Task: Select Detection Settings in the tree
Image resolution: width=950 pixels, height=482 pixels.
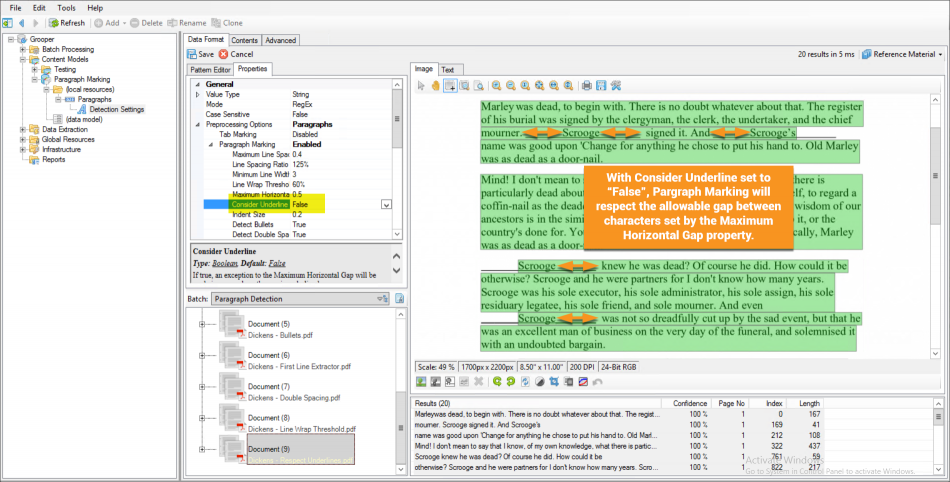Action: point(116,109)
